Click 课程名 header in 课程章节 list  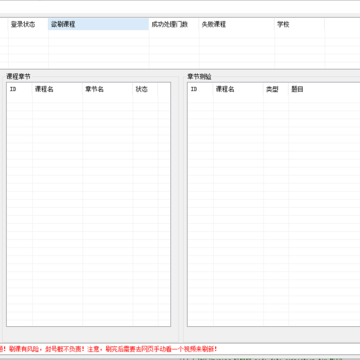(57, 89)
